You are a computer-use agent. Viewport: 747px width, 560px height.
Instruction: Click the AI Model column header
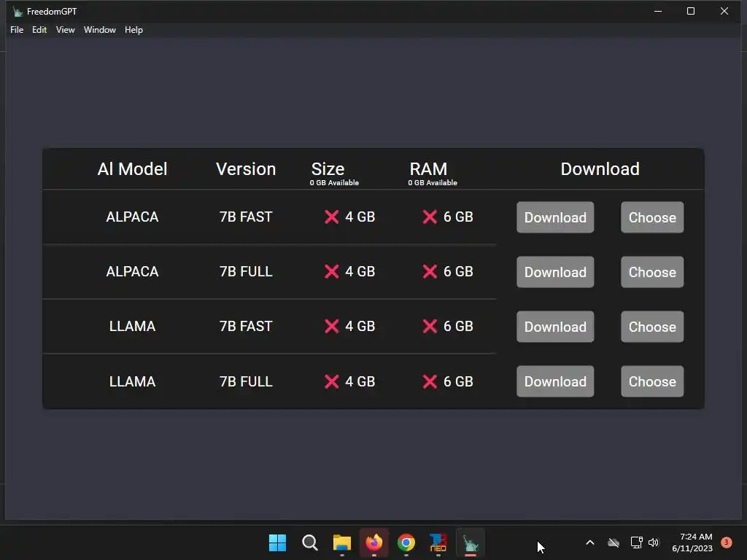pos(132,169)
